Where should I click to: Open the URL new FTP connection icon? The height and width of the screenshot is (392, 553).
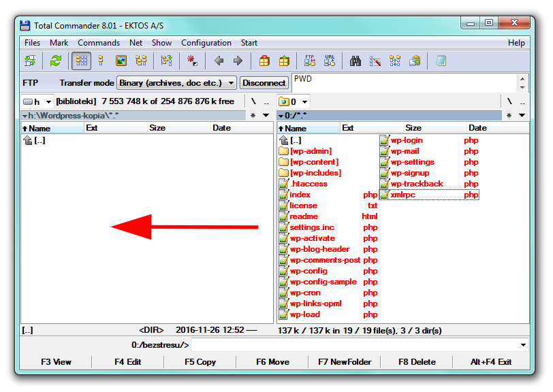coord(330,61)
